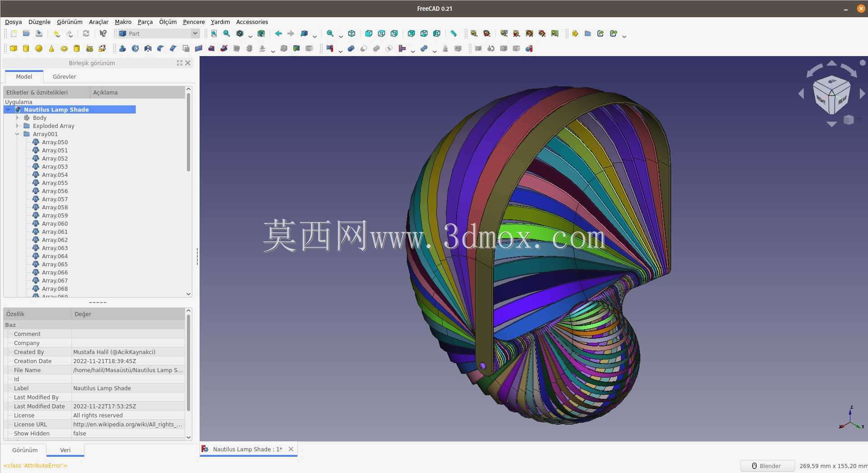Screen dimensions: 868x473
Task: Create a Sphere primitive
Action: pos(39,48)
